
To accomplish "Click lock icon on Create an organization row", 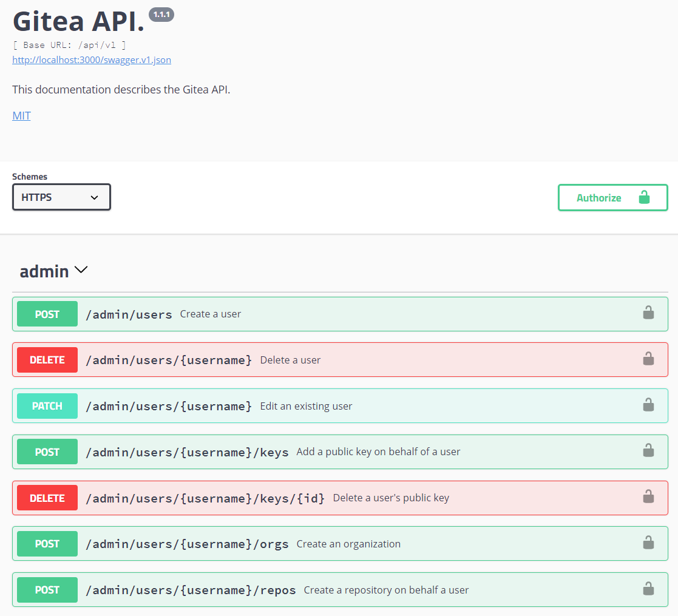I will [x=648, y=543].
